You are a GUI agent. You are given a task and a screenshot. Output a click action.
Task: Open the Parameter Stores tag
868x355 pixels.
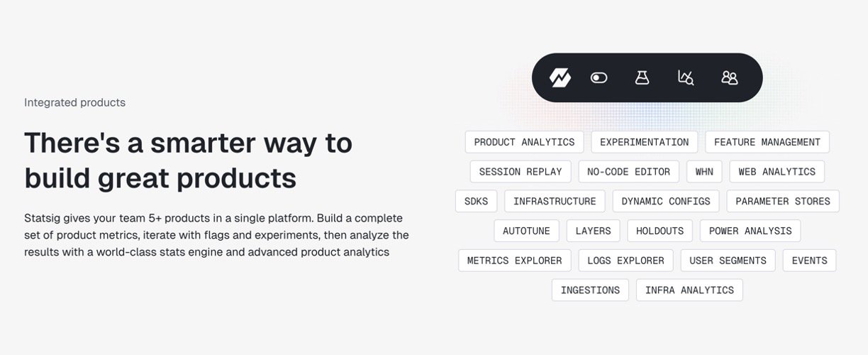(782, 202)
